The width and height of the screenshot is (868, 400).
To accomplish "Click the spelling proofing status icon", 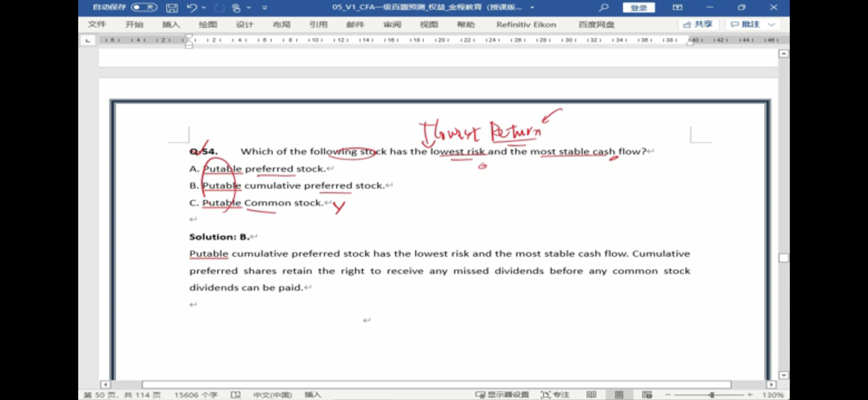I will coord(235,395).
